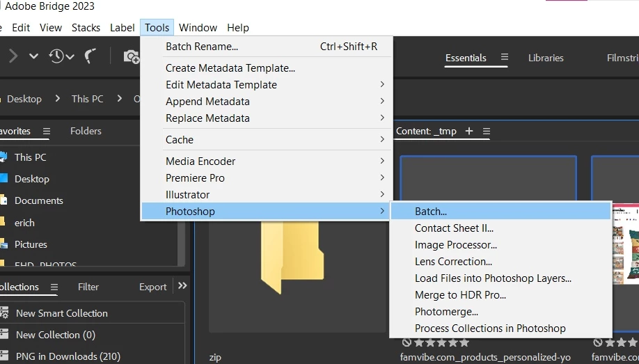
Task: Switch to Libraries workspace
Action: [546, 58]
